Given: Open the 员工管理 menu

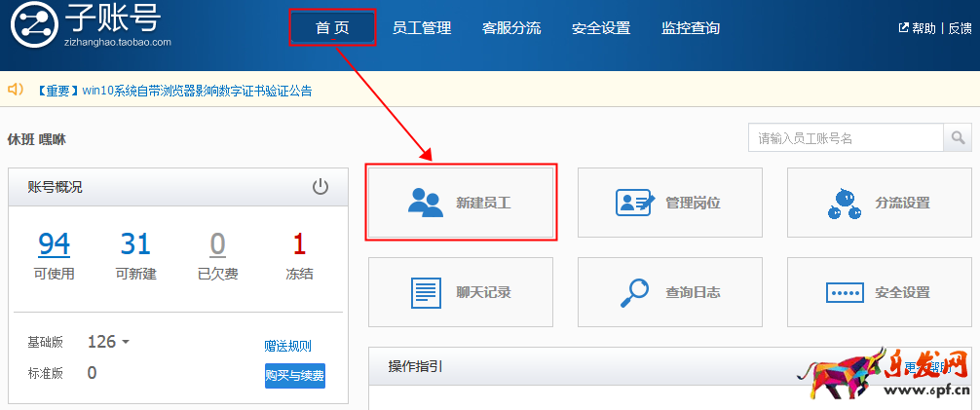Looking at the screenshot, I should pyautogui.click(x=421, y=28).
